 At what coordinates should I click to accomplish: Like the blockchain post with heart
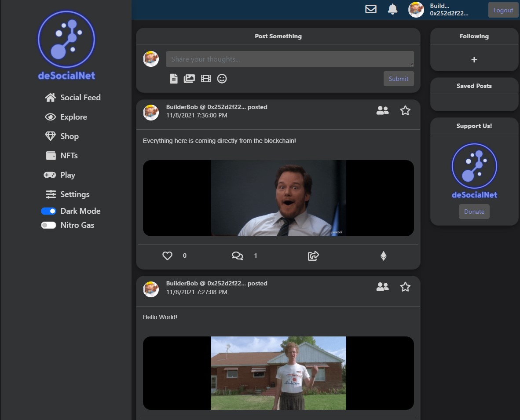(167, 256)
